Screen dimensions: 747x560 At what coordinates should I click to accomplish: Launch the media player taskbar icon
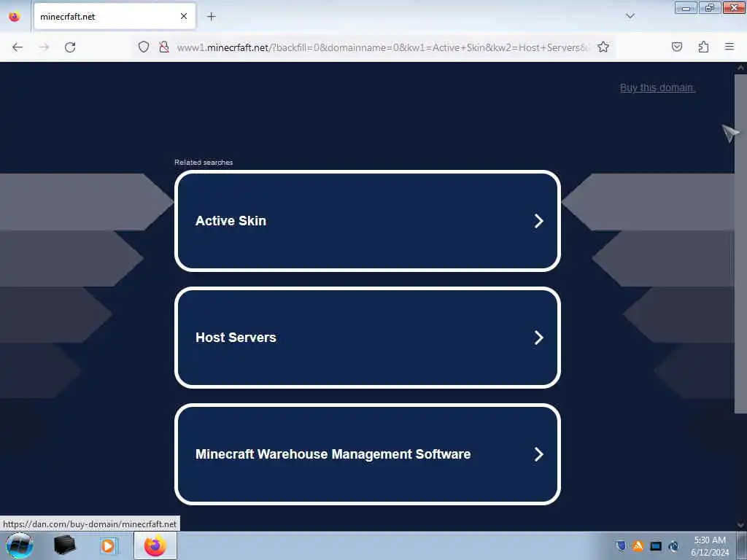(108, 545)
